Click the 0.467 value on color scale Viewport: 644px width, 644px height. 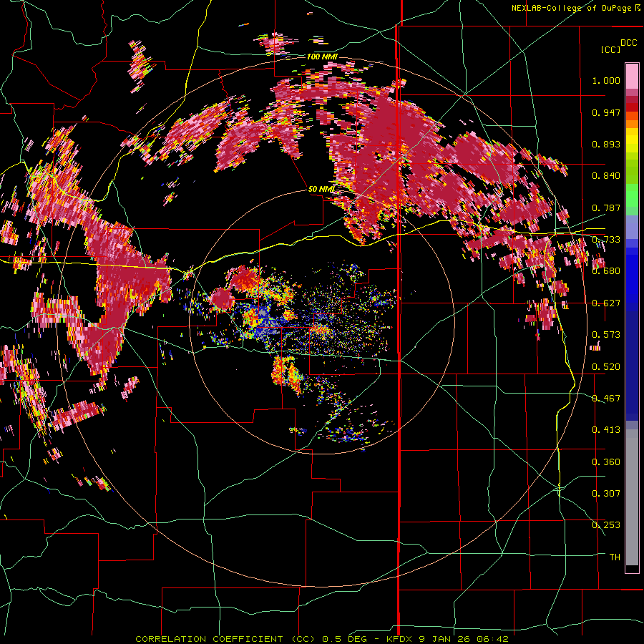[x=606, y=399]
